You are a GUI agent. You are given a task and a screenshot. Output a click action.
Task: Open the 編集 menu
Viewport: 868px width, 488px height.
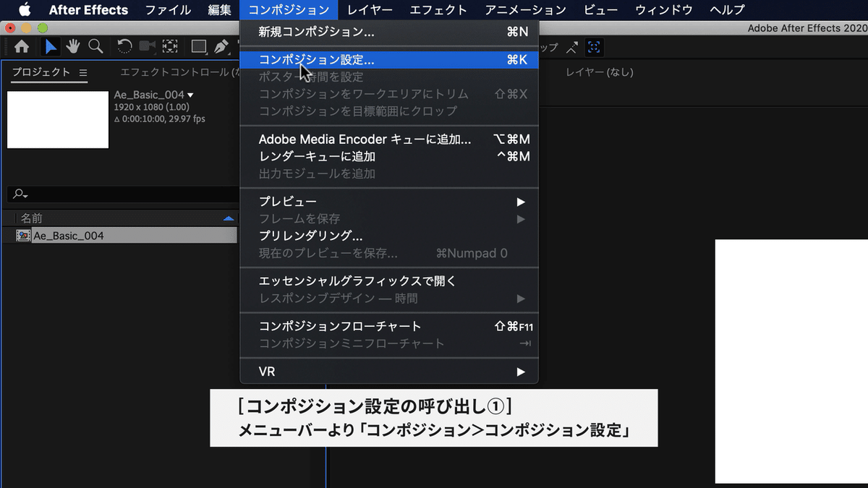coord(220,10)
